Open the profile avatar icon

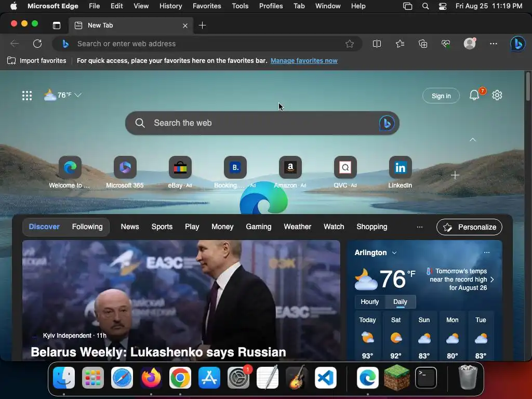tap(470, 44)
